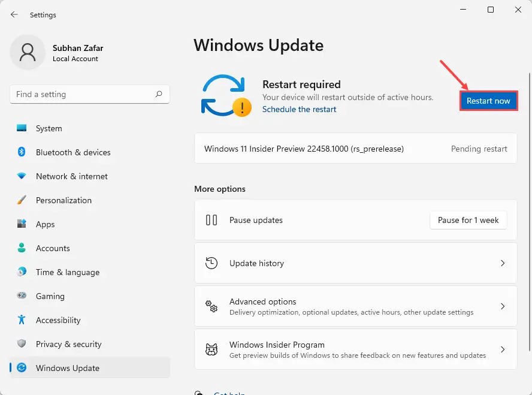
Task: Click the Windows 11 Insider Preview update entry
Action: pyautogui.click(x=356, y=149)
